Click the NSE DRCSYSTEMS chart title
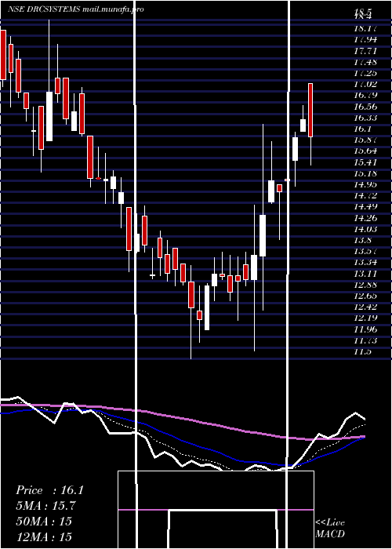Viewport: 392px width, 549px height. point(75,9)
